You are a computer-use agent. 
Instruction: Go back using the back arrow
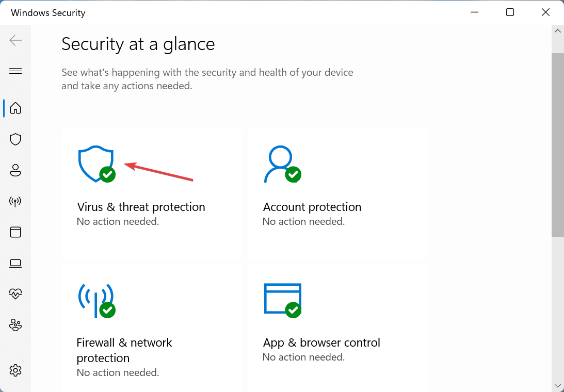15,40
